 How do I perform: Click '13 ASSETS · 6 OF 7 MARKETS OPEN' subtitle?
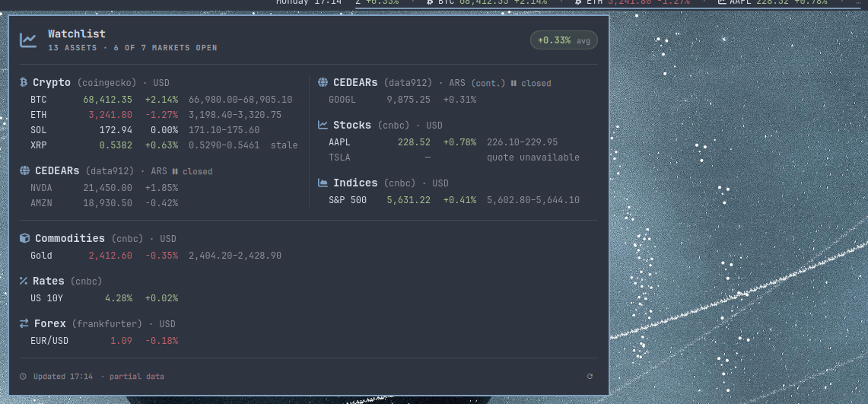click(132, 48)
